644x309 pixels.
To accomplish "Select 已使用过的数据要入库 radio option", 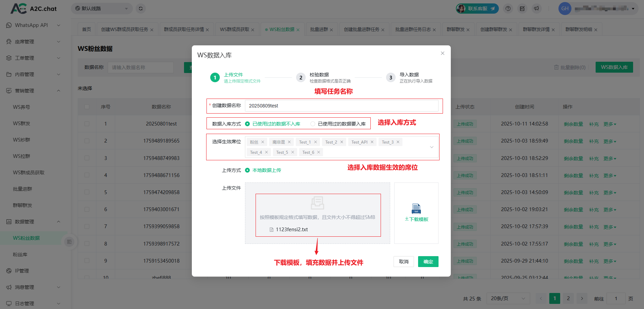I will [313, 124].
